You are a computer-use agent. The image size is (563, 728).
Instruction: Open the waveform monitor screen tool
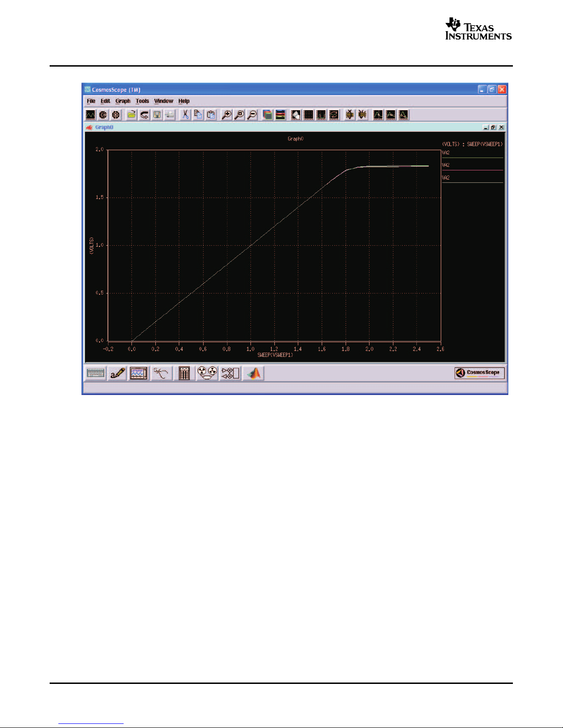139,373
